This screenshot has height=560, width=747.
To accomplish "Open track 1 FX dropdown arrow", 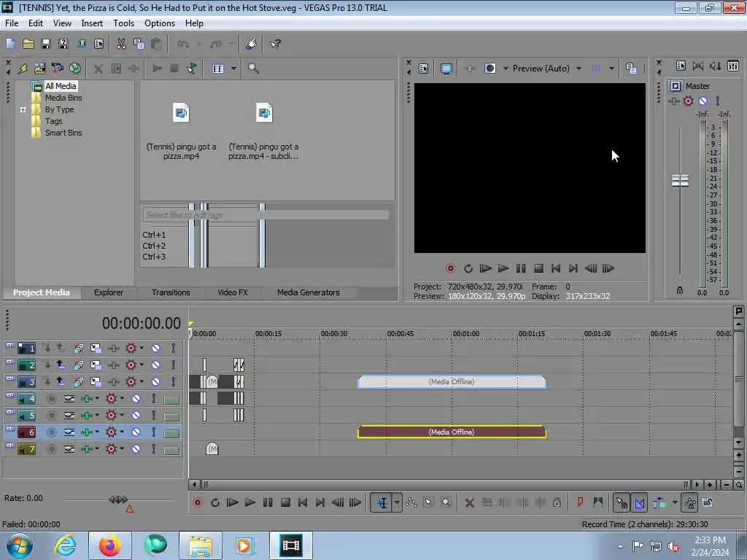I will [x=142, y=348].
